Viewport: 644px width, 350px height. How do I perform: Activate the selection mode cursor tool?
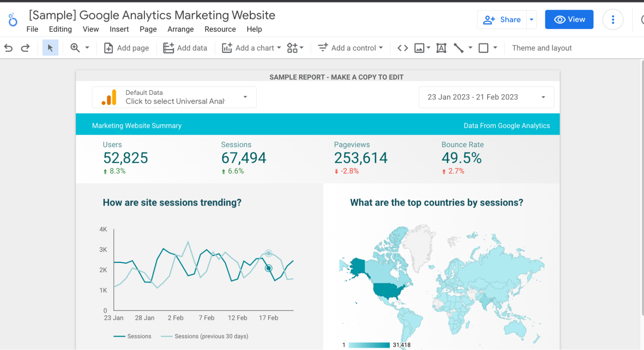click(50, 48)
